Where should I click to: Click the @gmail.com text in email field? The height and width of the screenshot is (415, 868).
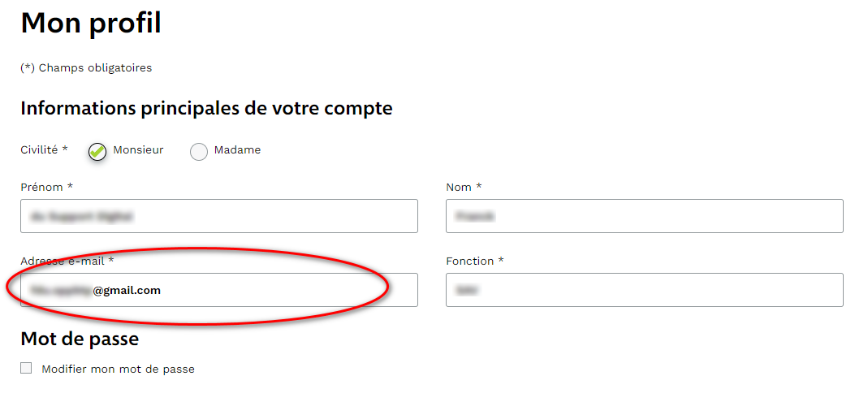pos(127,290)
